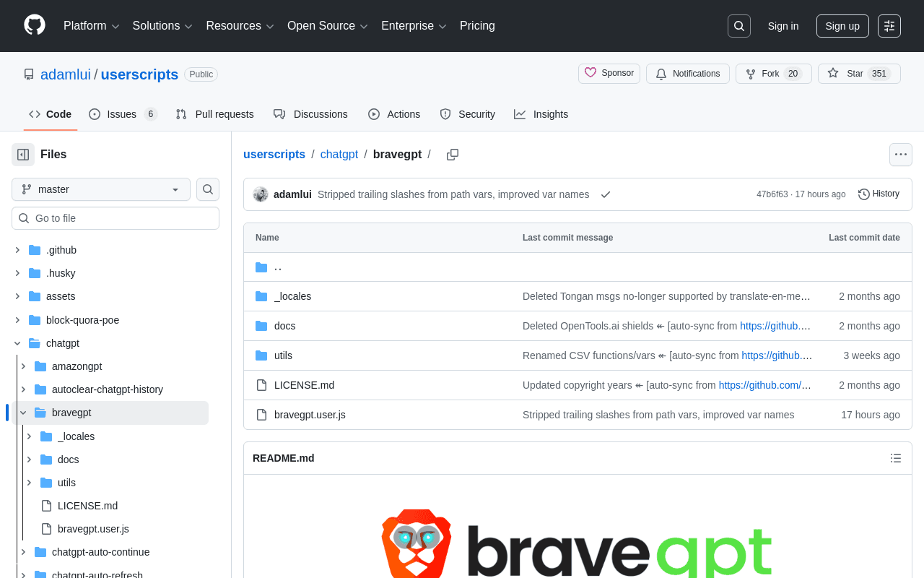Viewport: 924px width, 578px height.
Task: Expand the .husky folder chevron
Action: point(17,273)
